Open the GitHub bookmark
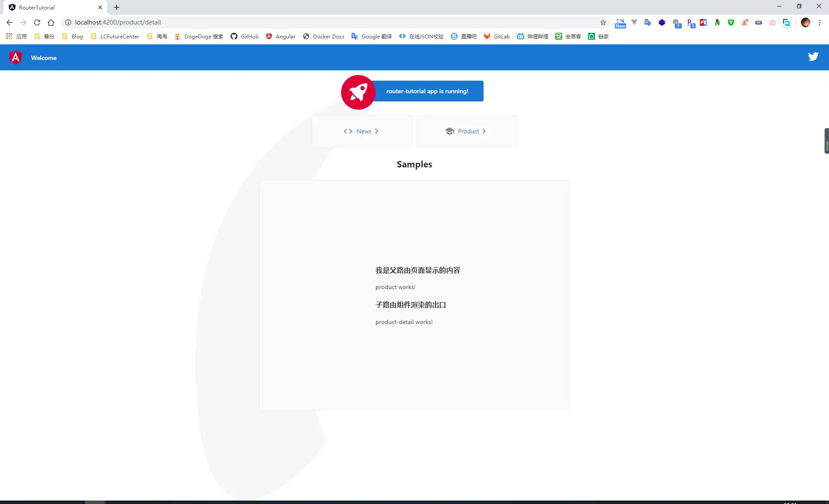The height and width of the screenshot is (504, 829). click(x=244, y=36)
